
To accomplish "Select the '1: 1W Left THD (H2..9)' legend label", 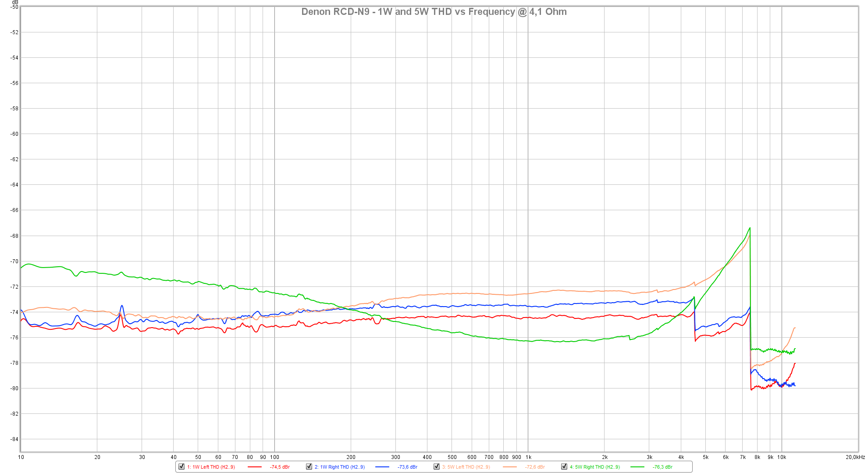I will point(211,467).
